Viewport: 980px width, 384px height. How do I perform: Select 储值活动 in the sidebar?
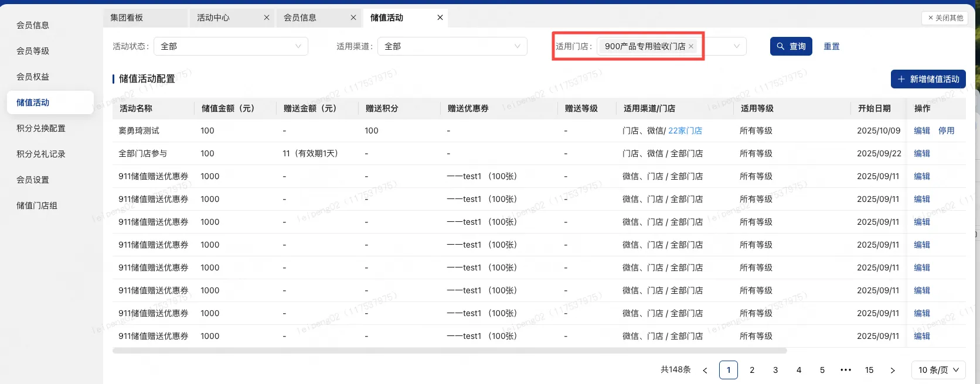tap(50, 102)
